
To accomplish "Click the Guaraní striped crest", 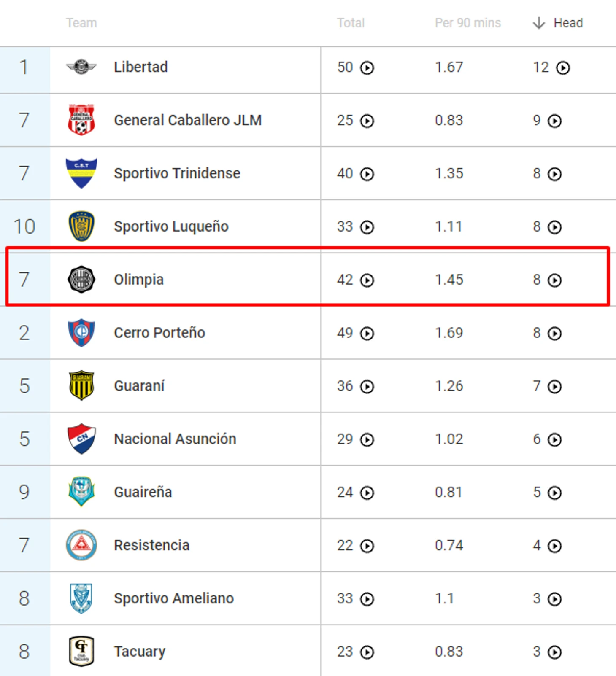I will [81, 385].
